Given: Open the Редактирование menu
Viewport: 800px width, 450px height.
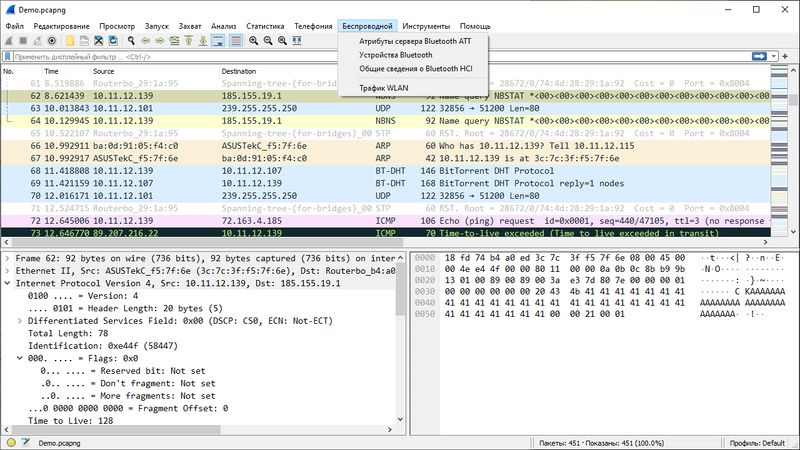Looking at the screenshot, I should click(x=61, y=26).
